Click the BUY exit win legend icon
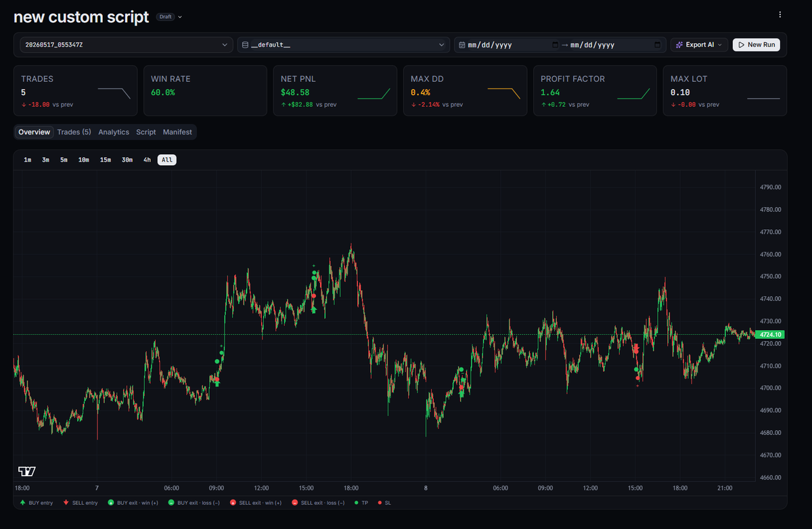This screenshot has width=812, height=529. coord(111,503)
